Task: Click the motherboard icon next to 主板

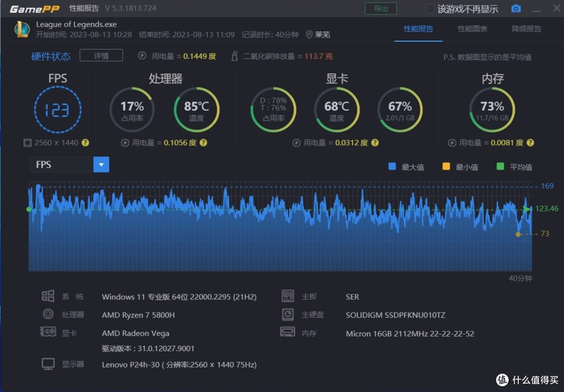Action: (288, 296)
